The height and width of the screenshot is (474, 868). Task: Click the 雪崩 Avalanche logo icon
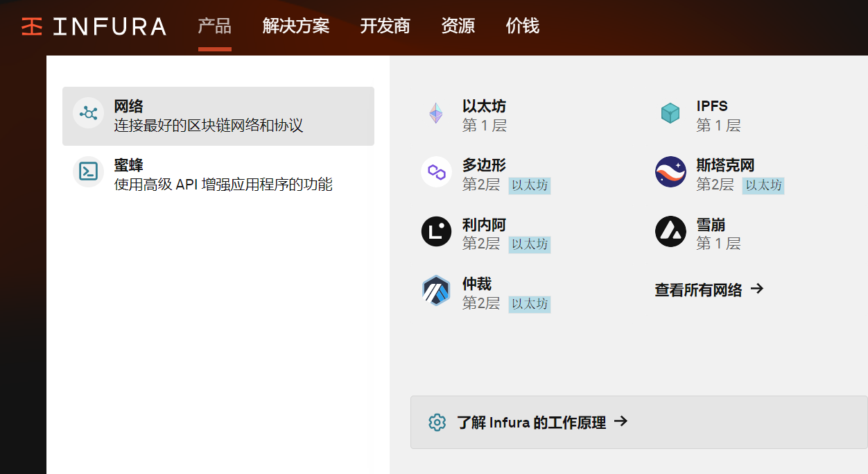coord(670,231)
